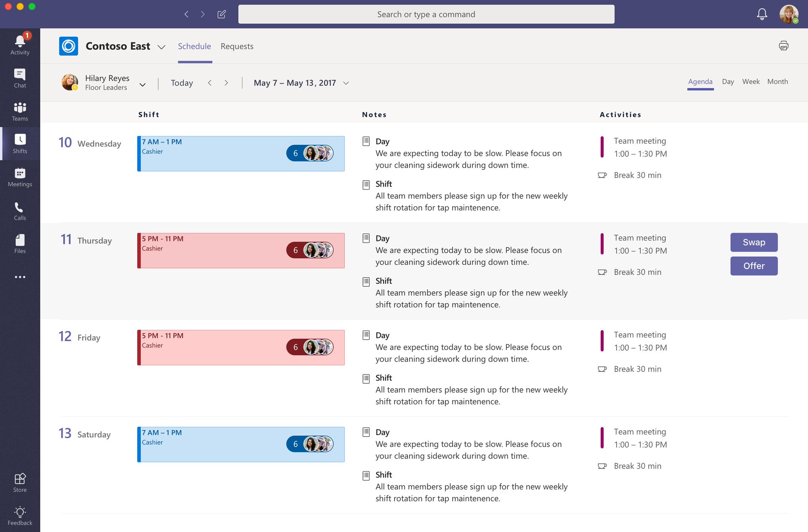Expand the Hilary Reyes member dropdown
The height and width of the screenshot is (532, 808).
pos(143,84)
